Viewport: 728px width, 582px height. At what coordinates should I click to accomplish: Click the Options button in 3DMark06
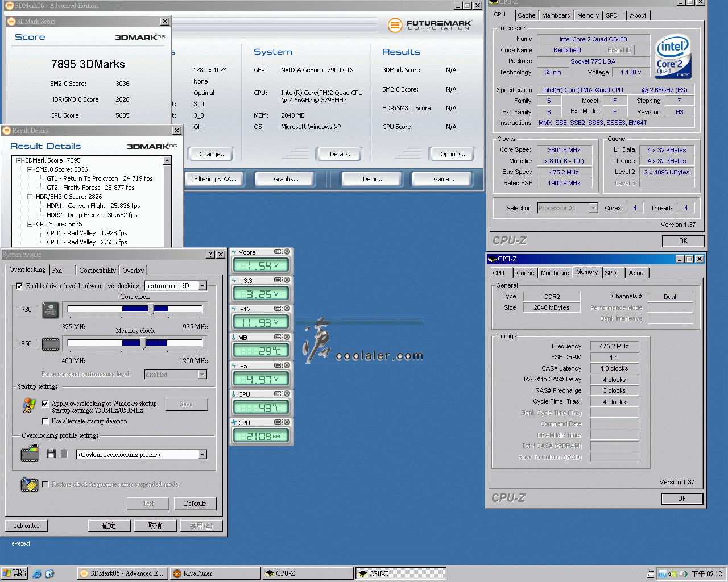pyautogui.click(x=452, y=153)
